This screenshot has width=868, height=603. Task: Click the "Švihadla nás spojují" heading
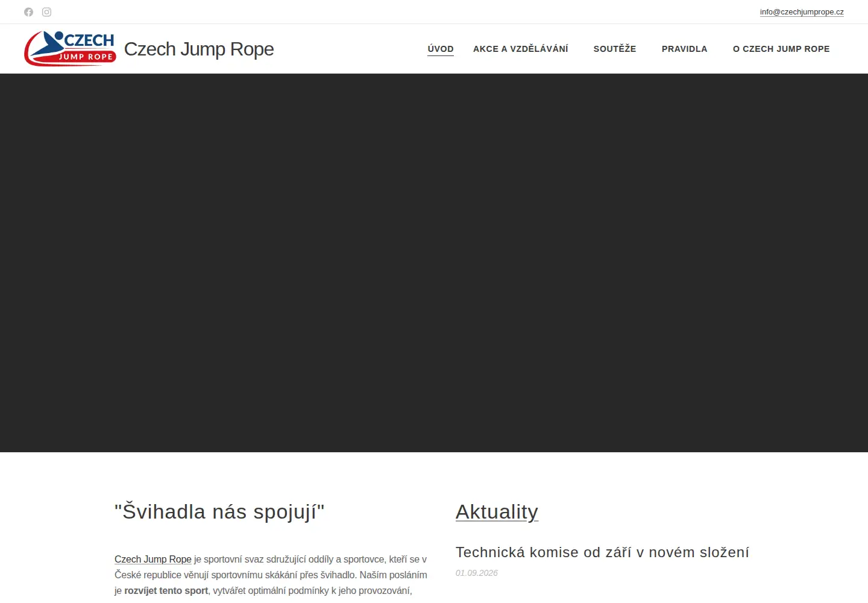[x=219, y=511]
